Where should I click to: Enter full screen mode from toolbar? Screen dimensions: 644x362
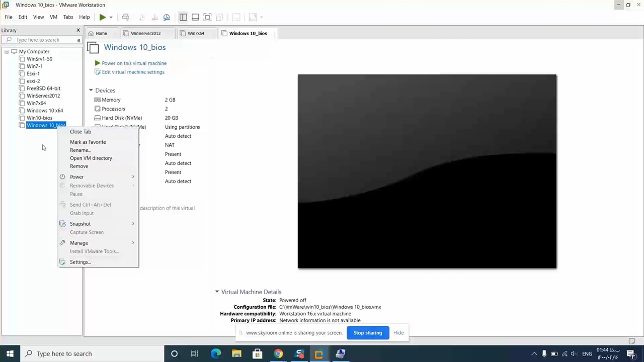point(207,17)
